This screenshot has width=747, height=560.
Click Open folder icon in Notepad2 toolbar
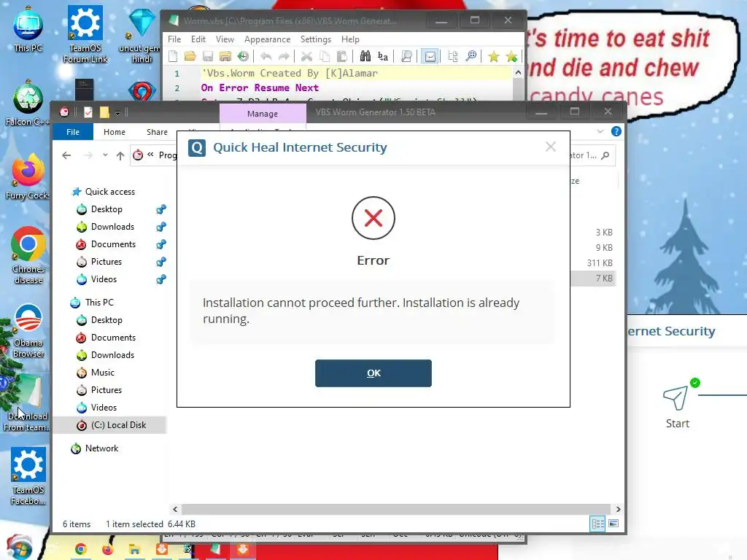(190, 57)
